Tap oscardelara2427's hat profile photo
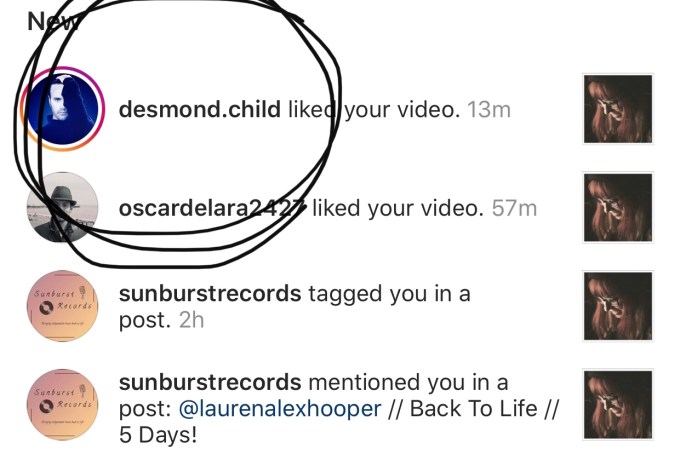 [x=62, y=207]
